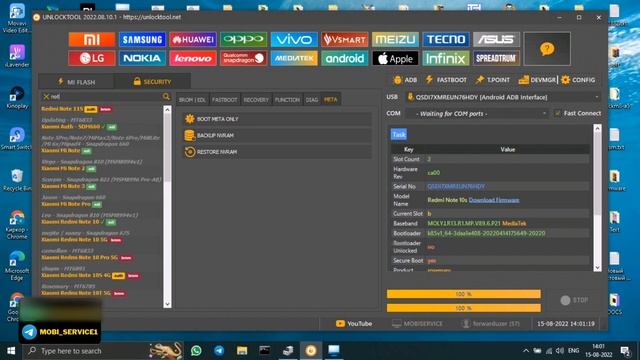Click the model search input field
This screenshot has height=360, width=640.
(x=106, y=97)
